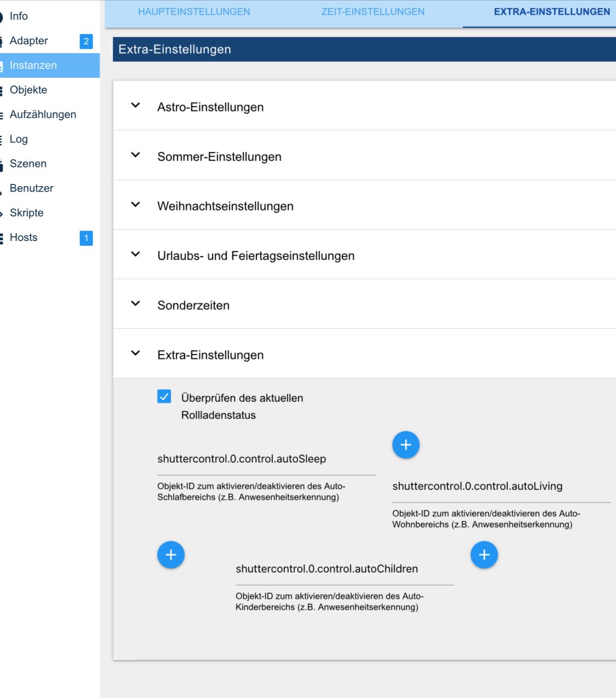The width and height of the screenshot is (616, 698).
Task: Click Urlaubs- und Feiertagseinstellungen title
Action: [x=256, y=256]
